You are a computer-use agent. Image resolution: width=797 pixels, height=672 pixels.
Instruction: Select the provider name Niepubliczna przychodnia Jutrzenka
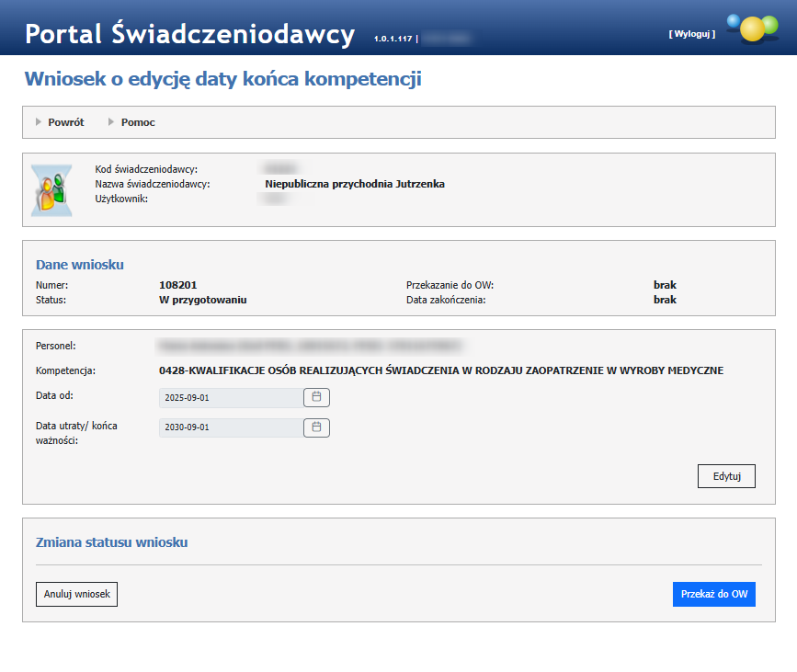354,184
